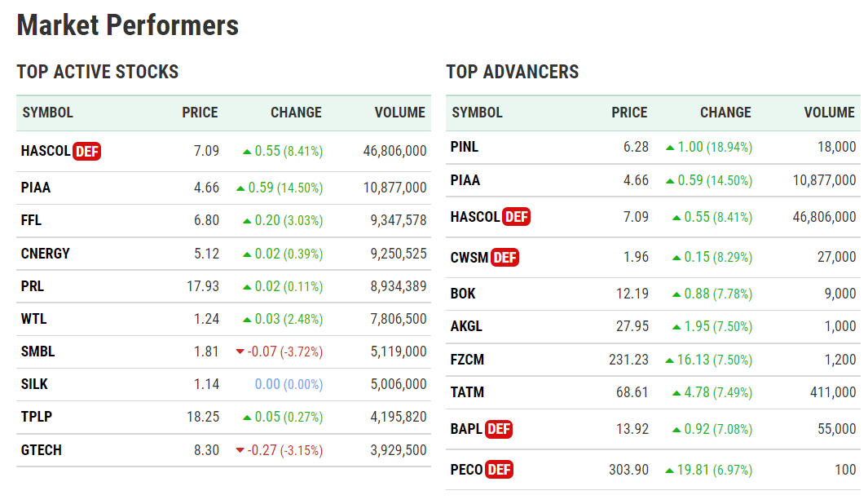Open the TATM stock symbol link
The width and height of the screenshot is (868, 504).
pyautogui.click(x=467, y=392)
